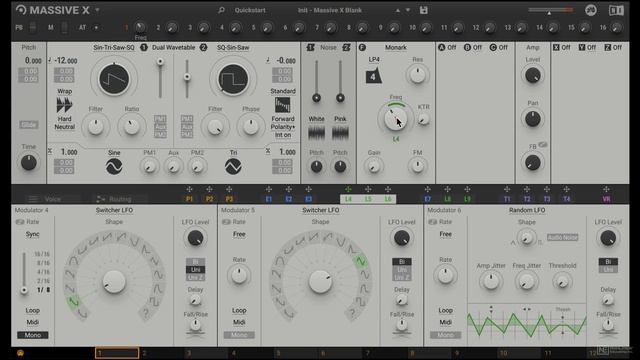Select the previous preset arrow
640x360 pixels.
pos(398,10)
